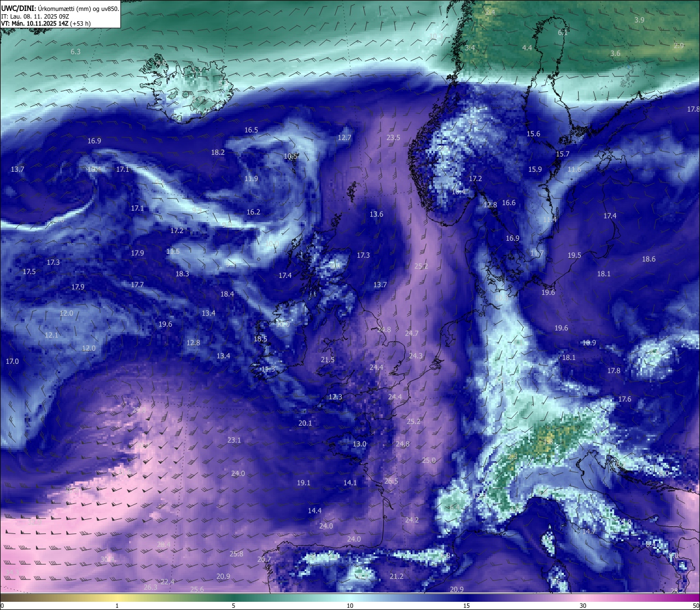This screenshot has width=700, height=610.
Task: Click the 19.1 map value
Action: pos(304,483)
